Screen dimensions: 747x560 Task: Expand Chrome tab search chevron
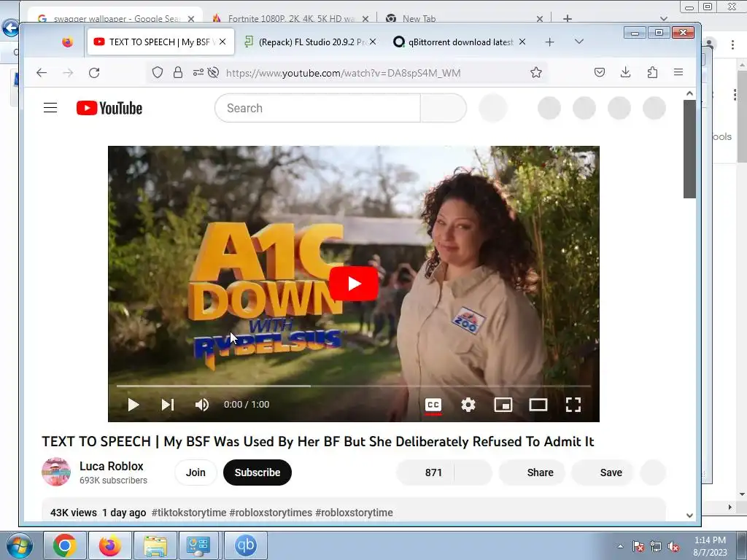(664, 18)
